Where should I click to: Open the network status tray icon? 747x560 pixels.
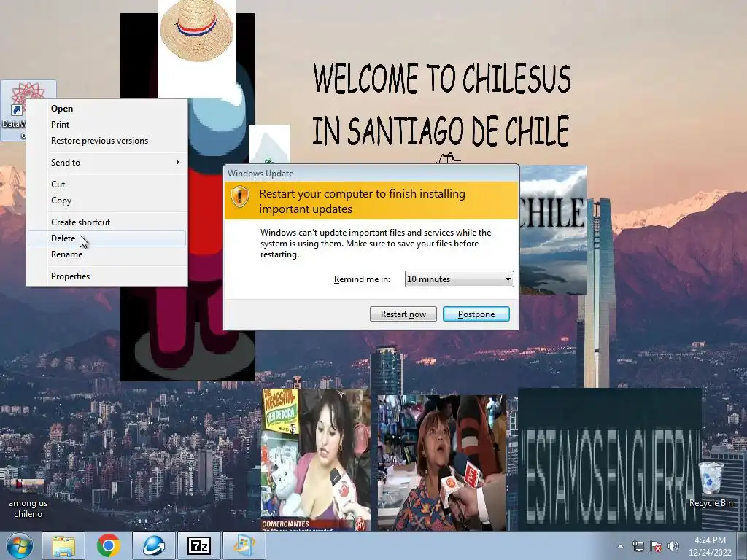click(638, 546)
